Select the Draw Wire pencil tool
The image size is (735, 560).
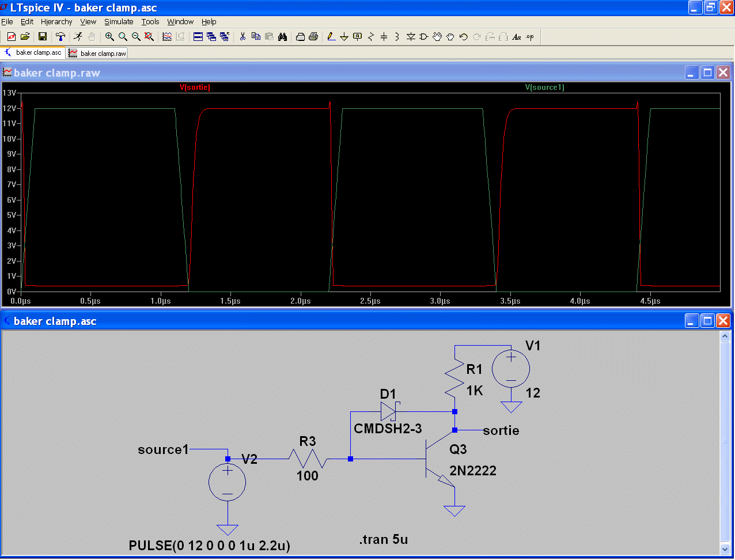click(331, 37)
